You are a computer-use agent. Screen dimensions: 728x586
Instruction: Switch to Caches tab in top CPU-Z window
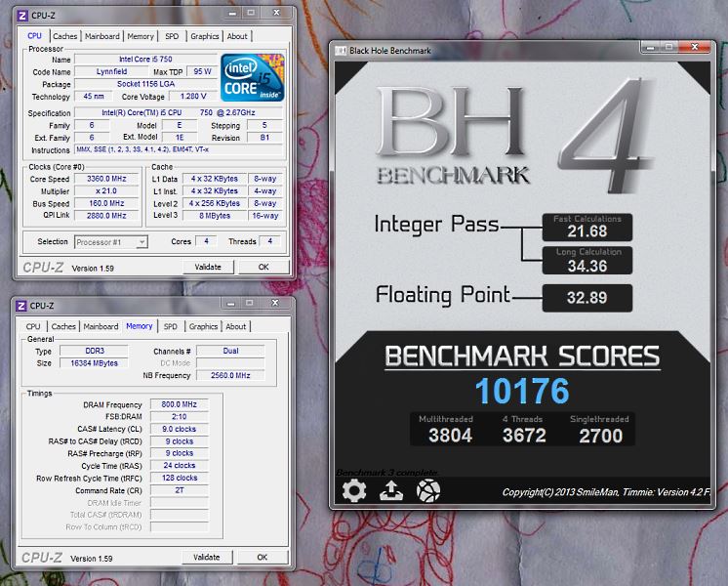[x=65, y=36]
